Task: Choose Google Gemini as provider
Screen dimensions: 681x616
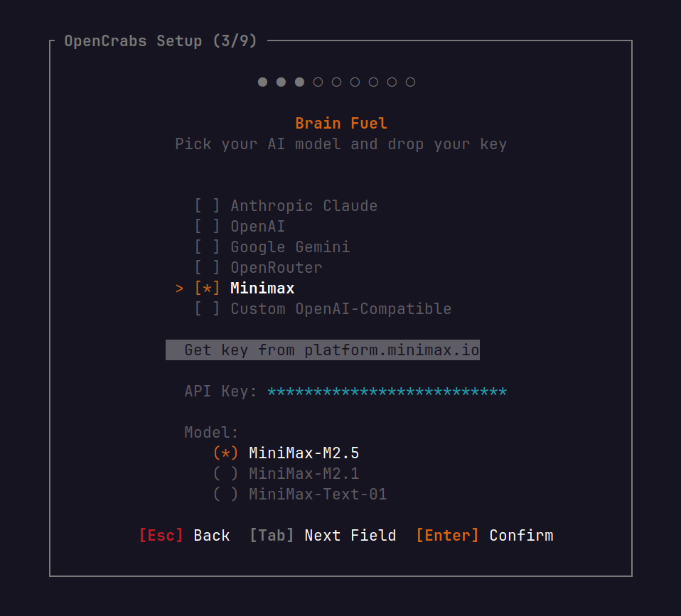Action: pos(272,247)
